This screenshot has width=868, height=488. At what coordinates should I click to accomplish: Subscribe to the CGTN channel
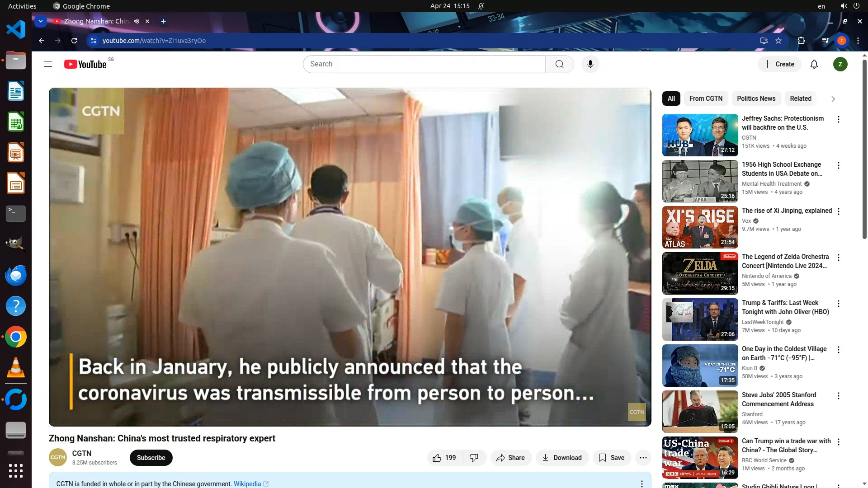click(151, 458)
